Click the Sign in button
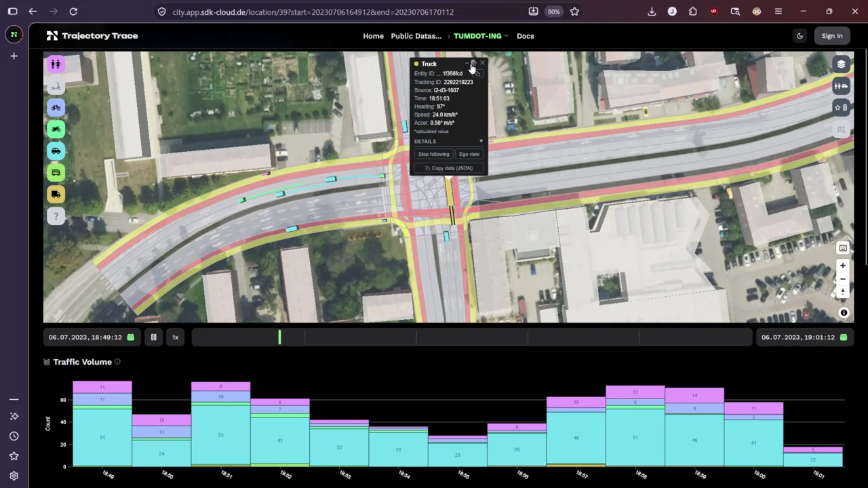 [832, 36]
